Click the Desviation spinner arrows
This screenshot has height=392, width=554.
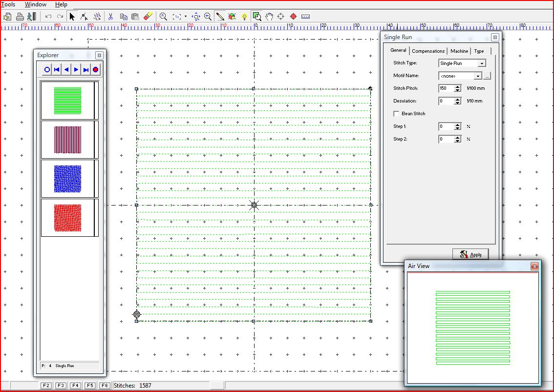[458, 102]
